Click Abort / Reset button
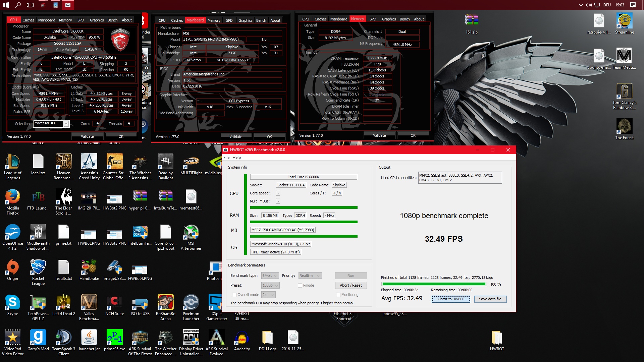The height and width of the screenshot is (362, 644). coord(351,285)
